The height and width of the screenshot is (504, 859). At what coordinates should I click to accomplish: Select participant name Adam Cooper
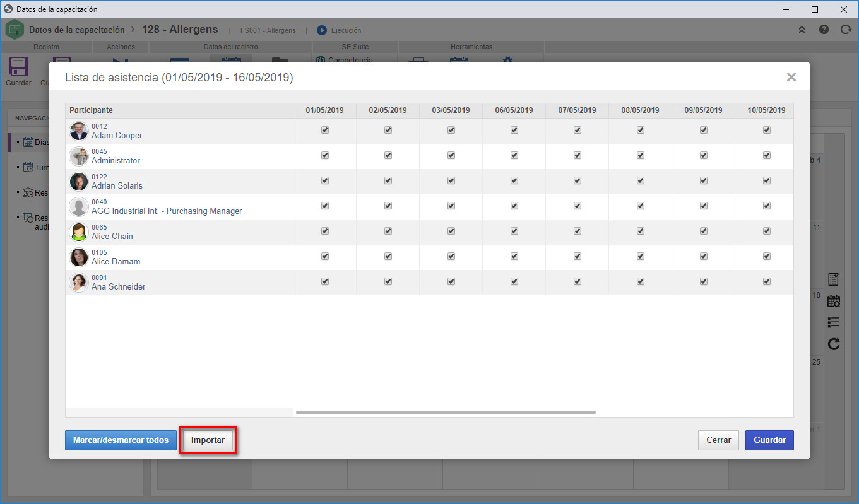(x=117, y=135)
